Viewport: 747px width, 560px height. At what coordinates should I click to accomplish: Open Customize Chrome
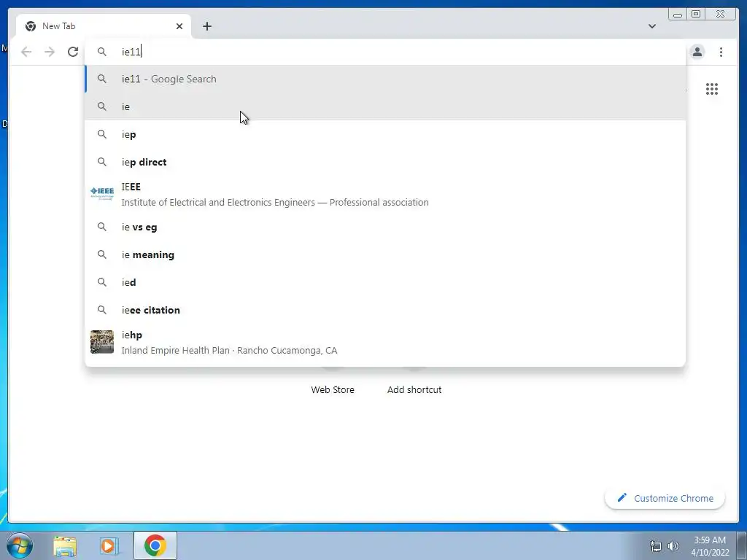[x=665, y=498]
